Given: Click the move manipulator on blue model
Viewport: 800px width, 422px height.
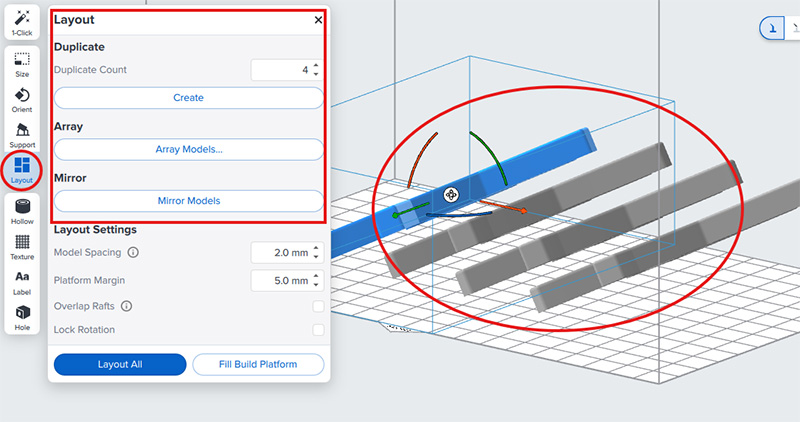Looking at the screenshot, I should point(451,194).
